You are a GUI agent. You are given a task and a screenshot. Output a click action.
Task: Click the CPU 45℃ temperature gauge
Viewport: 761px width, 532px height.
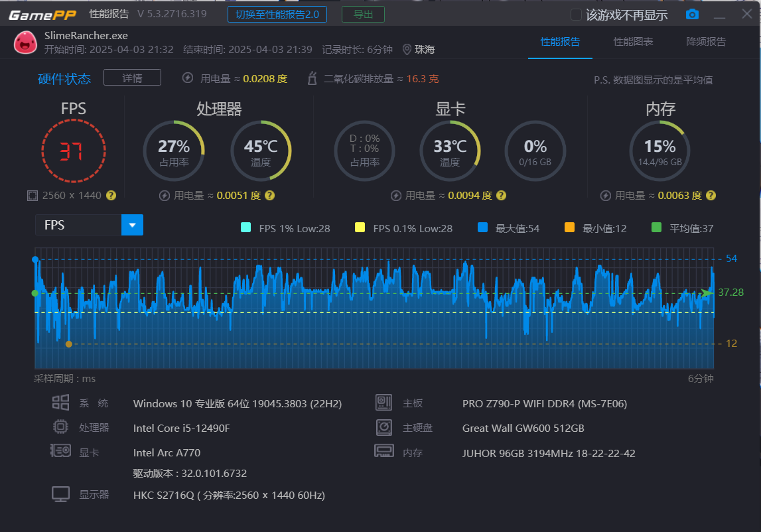[x=261, y=151]
